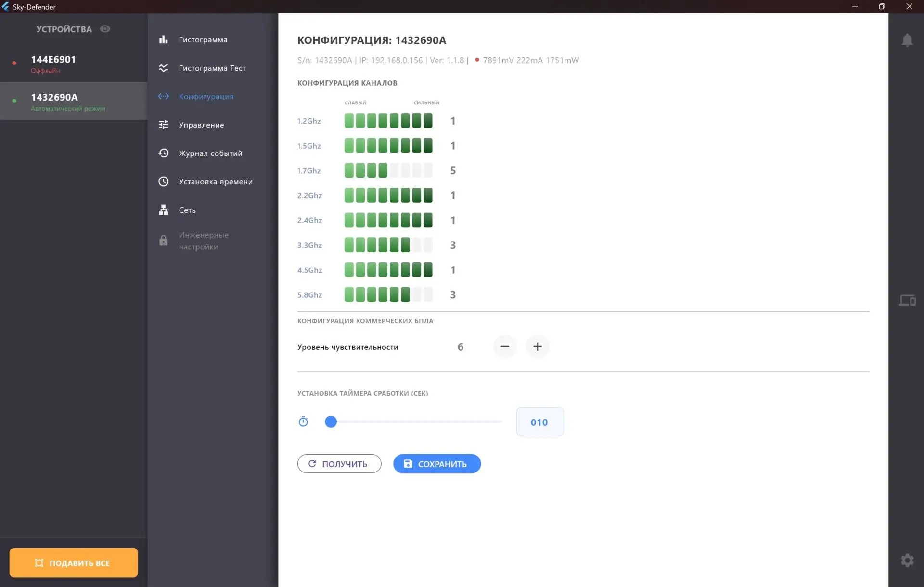The height and width of the screenshot is (587, 924).
Task: Click the devices icon on right sidebar
Action: (907, 301)
